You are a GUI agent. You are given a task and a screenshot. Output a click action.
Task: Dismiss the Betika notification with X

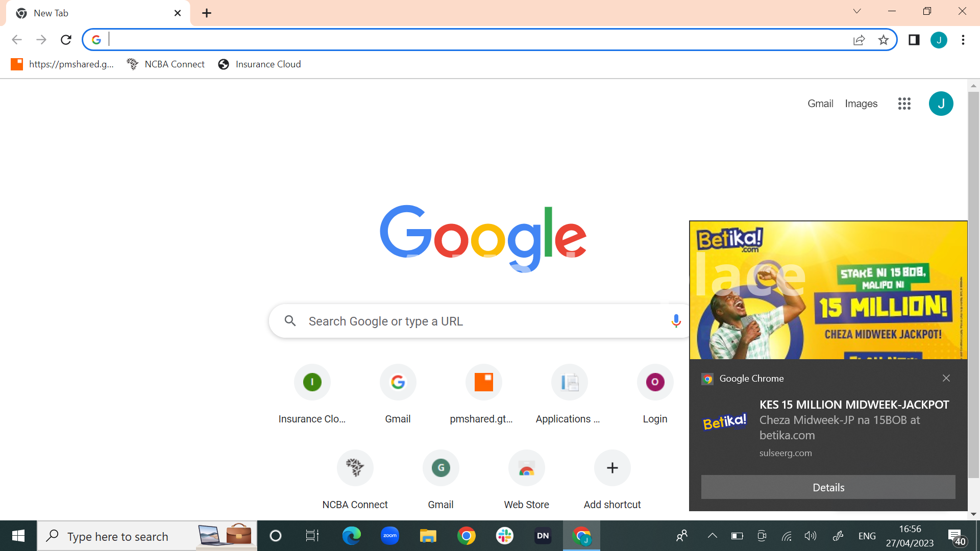[946, 378]
